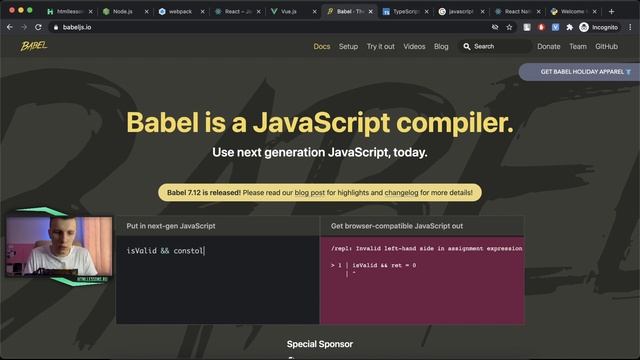This screenshot has height=360, width=640.
Task: Click 'Put in next-gen JavaScript' label
Action: [171, 226]
